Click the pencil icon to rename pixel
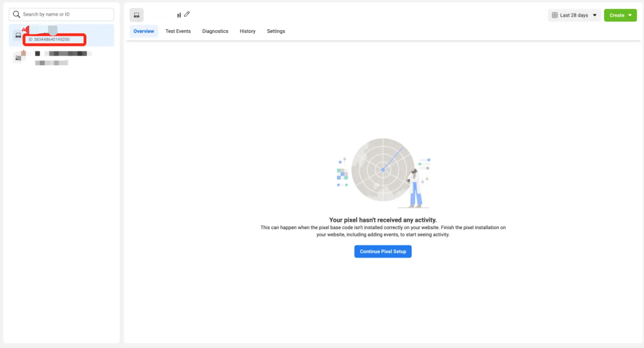The image size is (644, 348). click(187, 14)
